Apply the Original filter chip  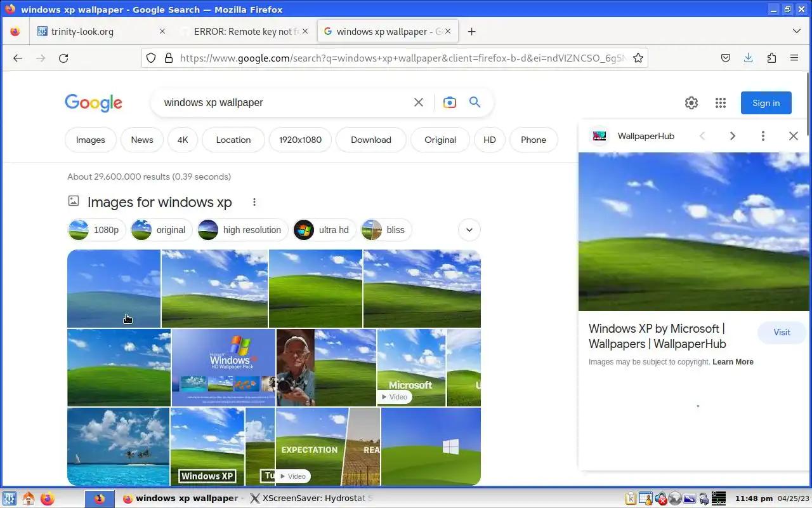440,140
